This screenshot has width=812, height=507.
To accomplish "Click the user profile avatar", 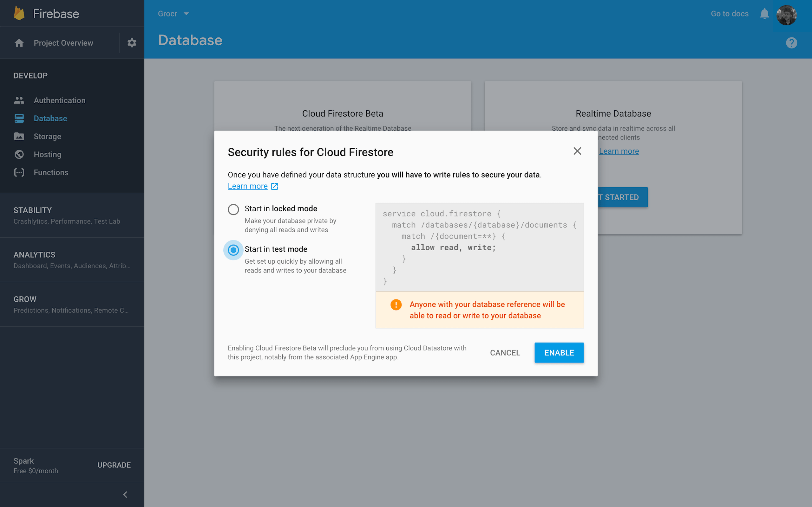I will tap(787, 15).
